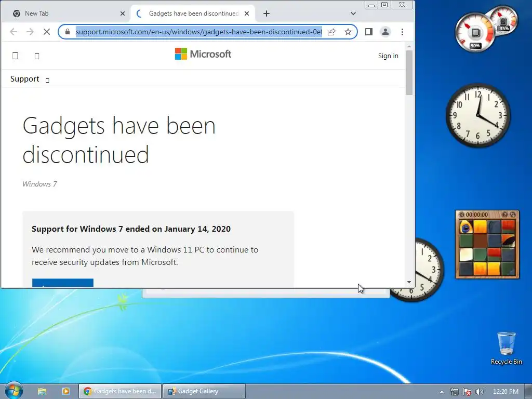Click the Microsoft logo
The height and width of the screenshot is (399, 532).
point(203,54)
